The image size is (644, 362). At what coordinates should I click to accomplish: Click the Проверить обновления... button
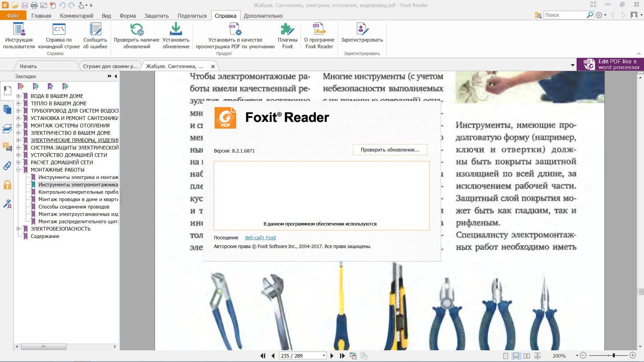(390, 150)
